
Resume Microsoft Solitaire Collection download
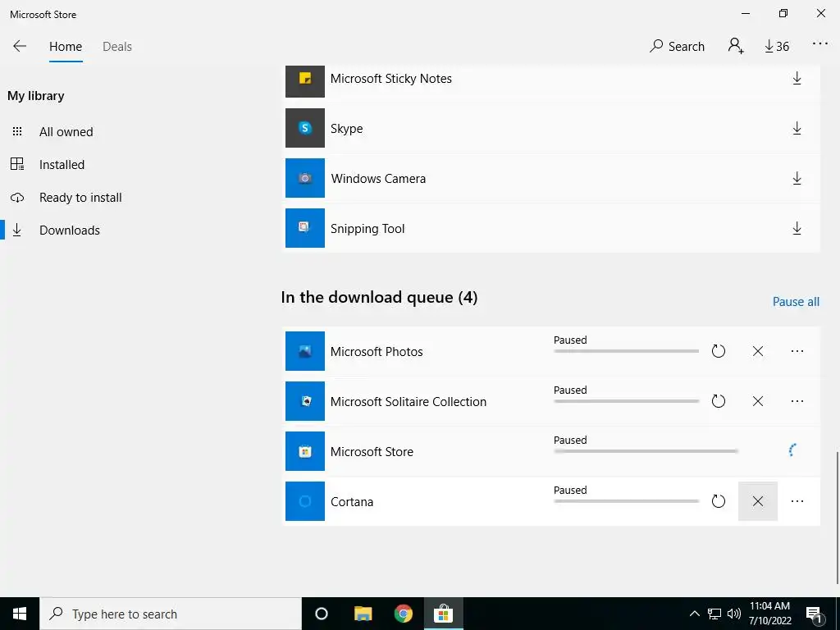[719, 401]
